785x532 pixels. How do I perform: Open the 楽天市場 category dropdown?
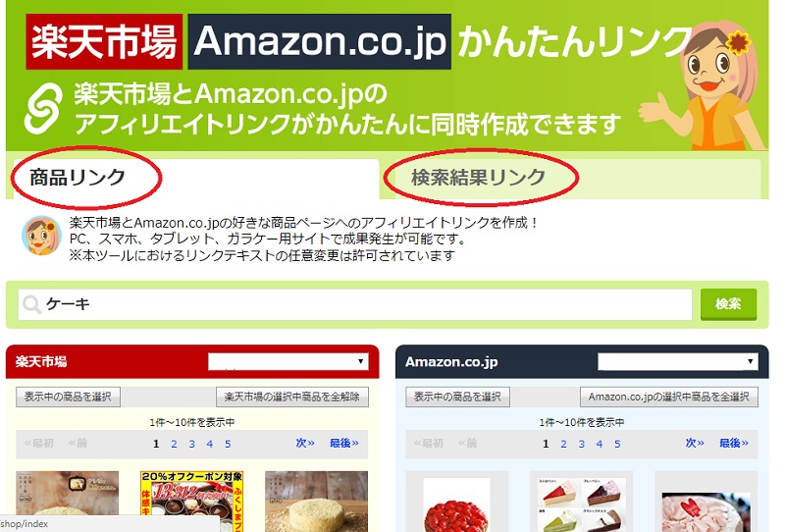288,361
